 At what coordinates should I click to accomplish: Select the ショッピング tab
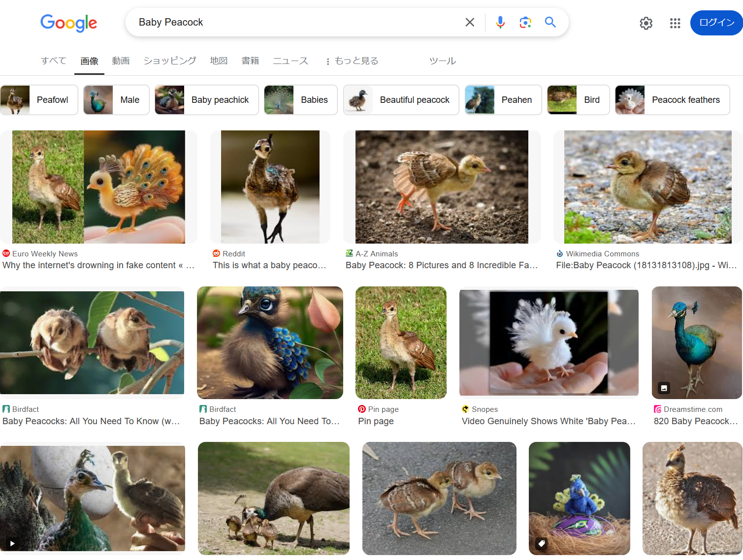click(170, 61)
